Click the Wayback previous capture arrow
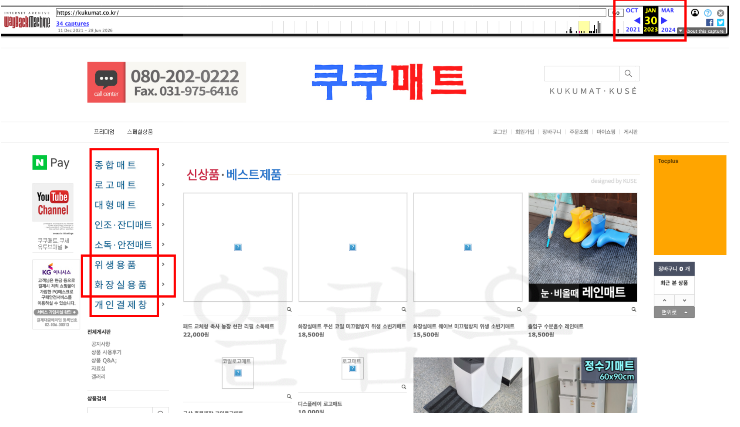This screenshot has height=427, width=740. click(637, 21)
